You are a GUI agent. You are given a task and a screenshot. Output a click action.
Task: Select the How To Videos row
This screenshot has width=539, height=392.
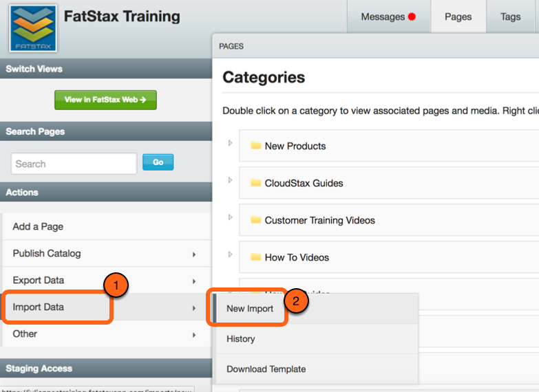(389, 257)
